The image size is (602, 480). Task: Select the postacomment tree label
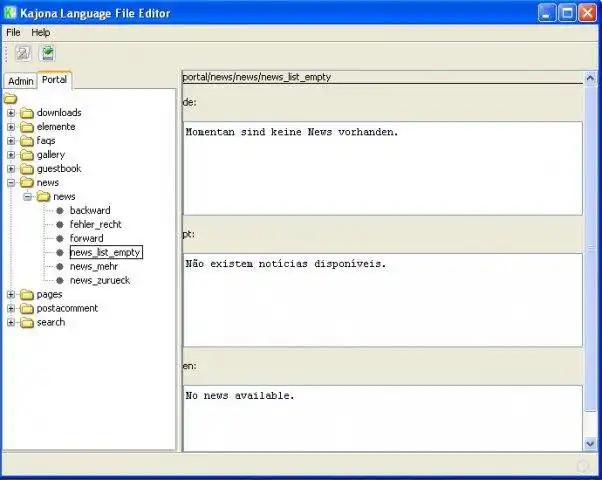(67, 308)
